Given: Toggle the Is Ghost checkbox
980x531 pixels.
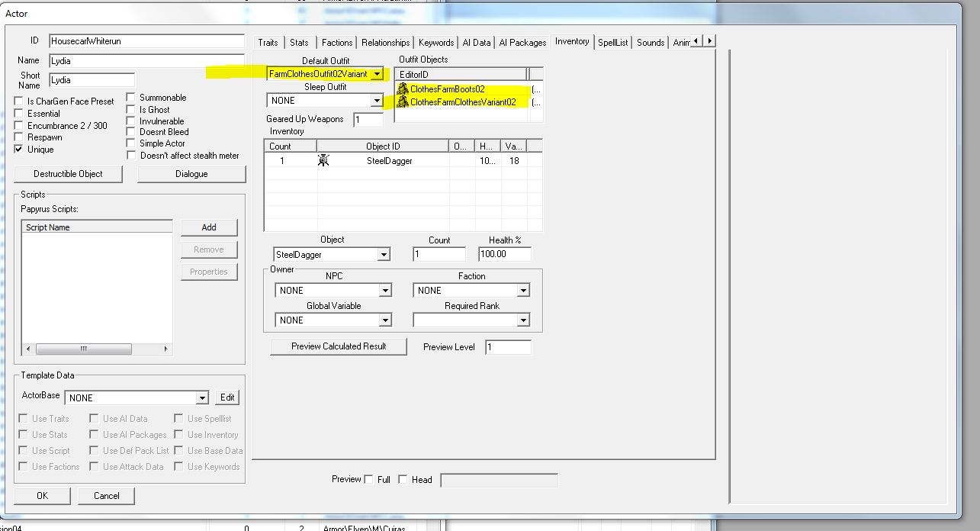Looking at the screenshot, I should coord(131,109).
